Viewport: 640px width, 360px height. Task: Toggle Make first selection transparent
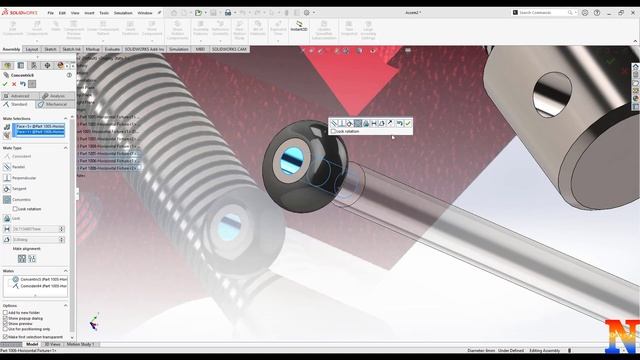5,337
